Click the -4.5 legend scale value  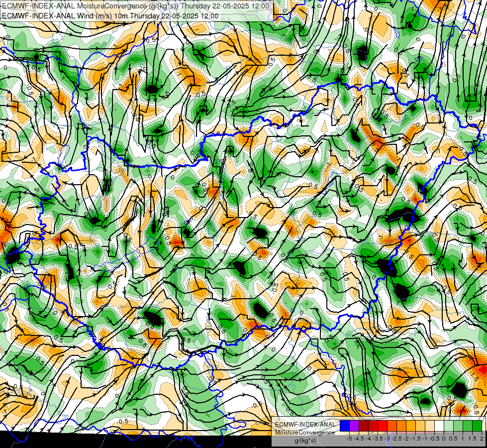[x=359, y=439]
